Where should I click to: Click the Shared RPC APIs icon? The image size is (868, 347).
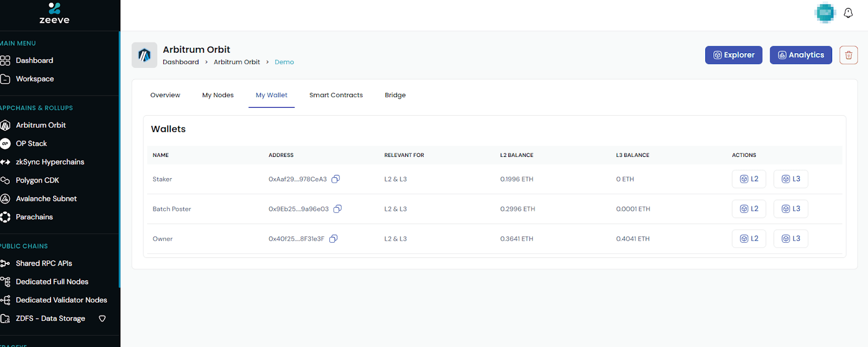[5, 263]
